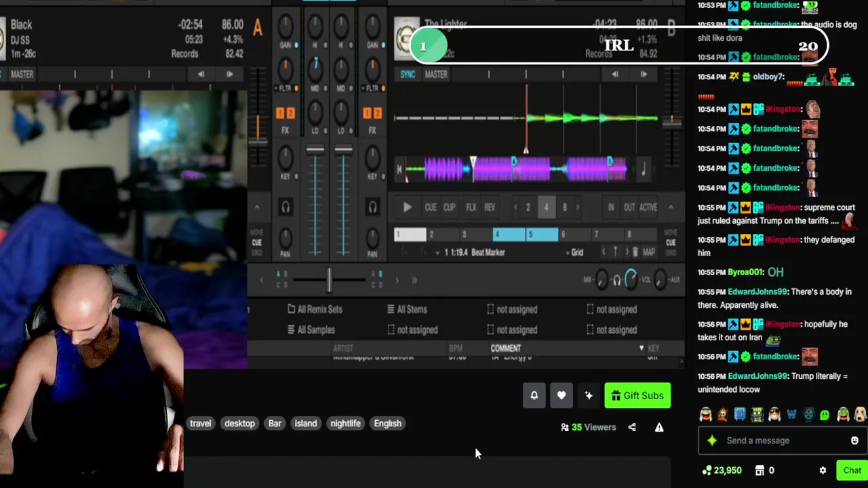Viewport: 868px width, 488px height.
Task: Open chat settings gear icon
Action: pyautogui.click(x=823, y=470)
